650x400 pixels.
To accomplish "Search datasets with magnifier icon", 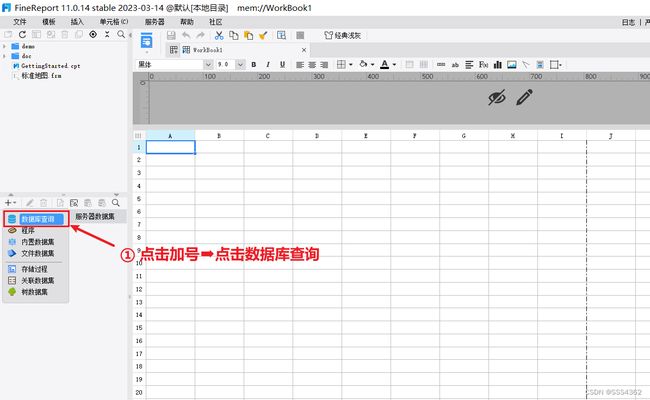I will tap(116, 203).
